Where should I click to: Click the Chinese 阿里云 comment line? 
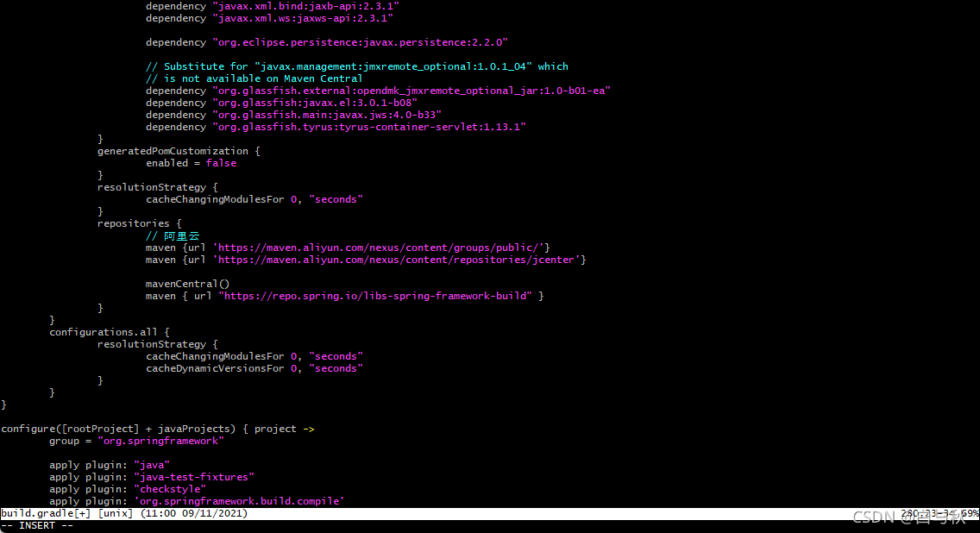[173, 236]
